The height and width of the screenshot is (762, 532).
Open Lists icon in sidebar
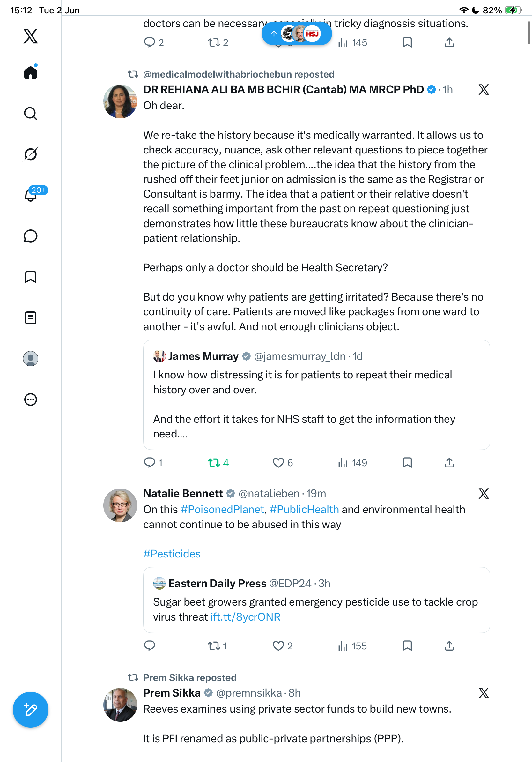tap(31, 317)
